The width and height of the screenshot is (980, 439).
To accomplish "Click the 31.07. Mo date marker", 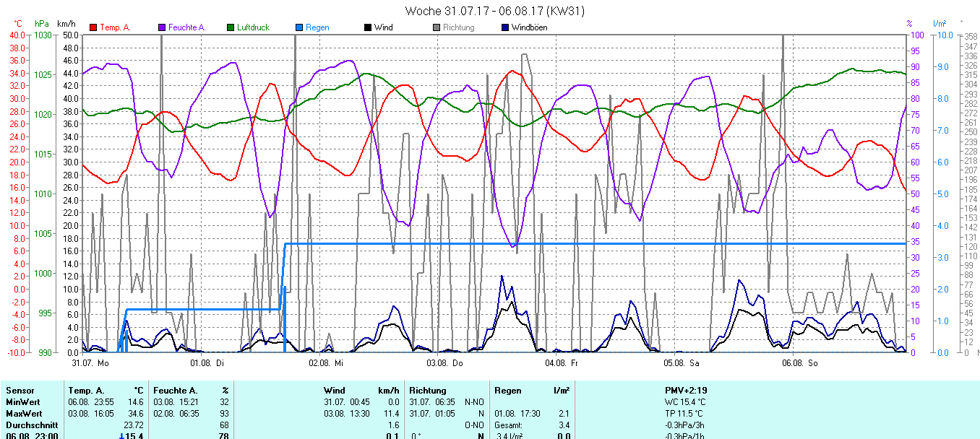I will pos(90,362).
